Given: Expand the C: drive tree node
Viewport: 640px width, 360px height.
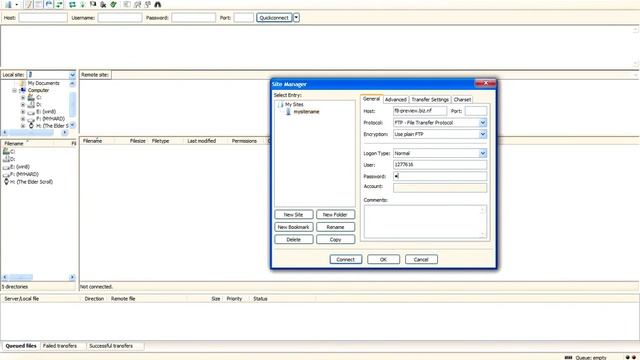Looking at the screenshot, I should (x=23, y=98).
